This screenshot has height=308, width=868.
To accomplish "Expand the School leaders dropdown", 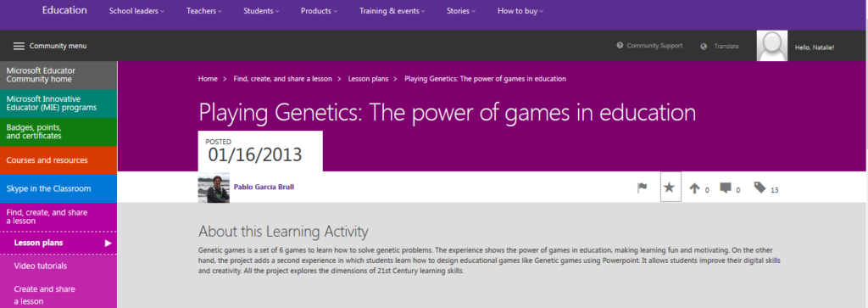I will click(136, 11).
